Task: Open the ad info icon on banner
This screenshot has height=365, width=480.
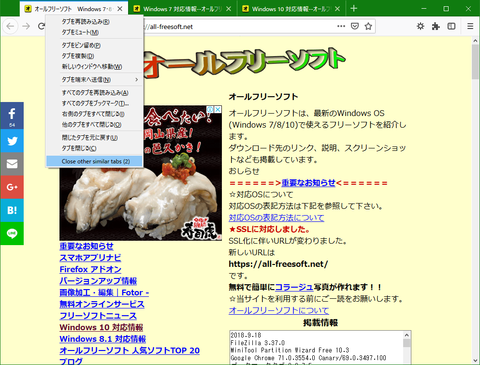Action: (x=210, y=109)
